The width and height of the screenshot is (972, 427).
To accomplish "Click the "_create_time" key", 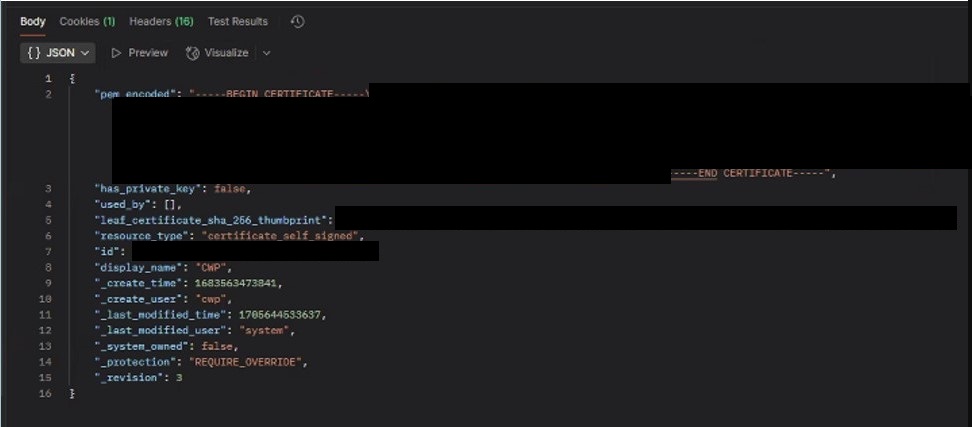I will [x=139, y=283].
